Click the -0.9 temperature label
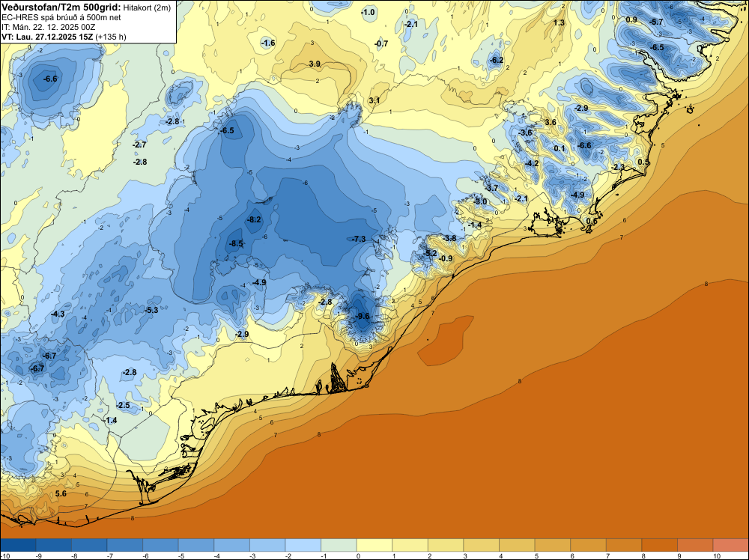Image resolution: width=749 pixels, height=560 pixels. pos(446,258)
